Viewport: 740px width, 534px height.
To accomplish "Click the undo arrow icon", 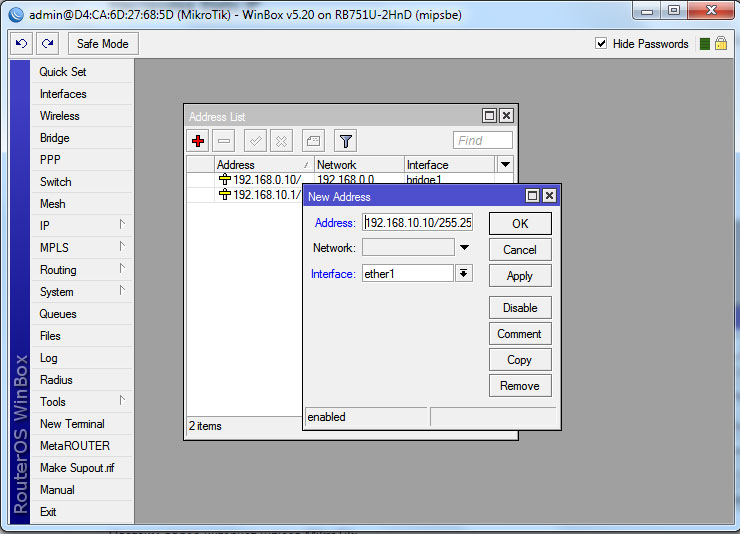I will click(21, 44).
